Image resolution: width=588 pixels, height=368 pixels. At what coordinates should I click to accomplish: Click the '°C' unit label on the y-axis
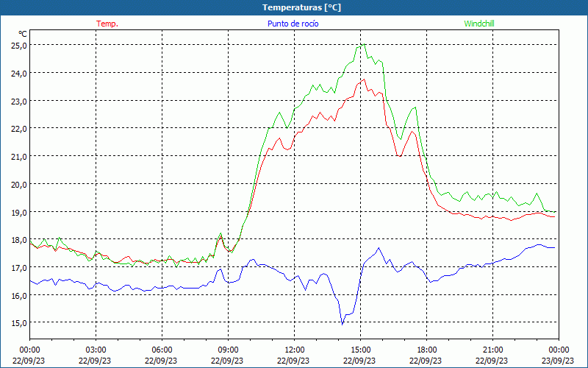(23, 34)
